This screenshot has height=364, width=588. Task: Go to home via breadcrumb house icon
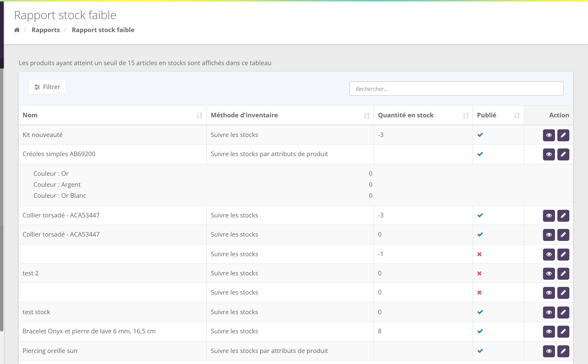coord(17,30)
